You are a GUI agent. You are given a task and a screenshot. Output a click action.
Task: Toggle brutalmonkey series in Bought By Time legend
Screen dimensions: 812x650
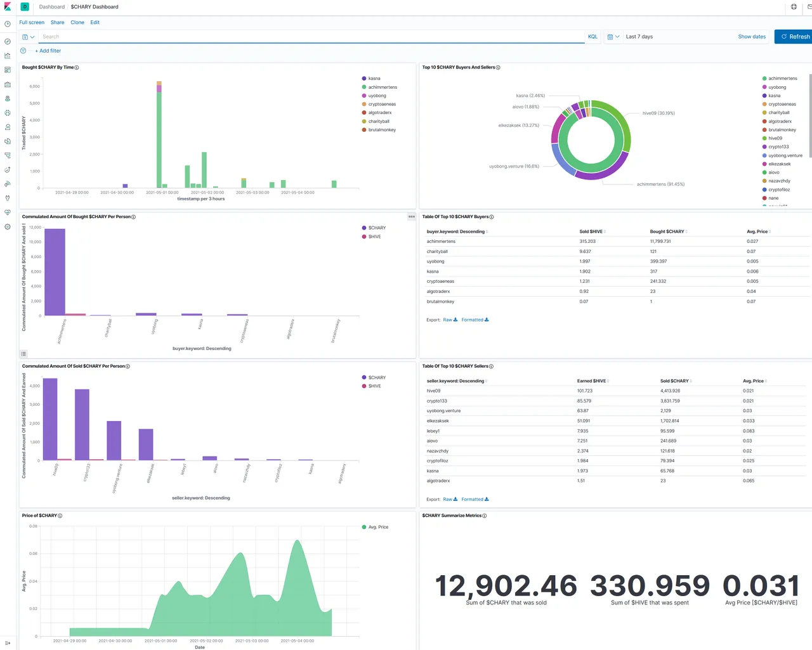point(382,130)
